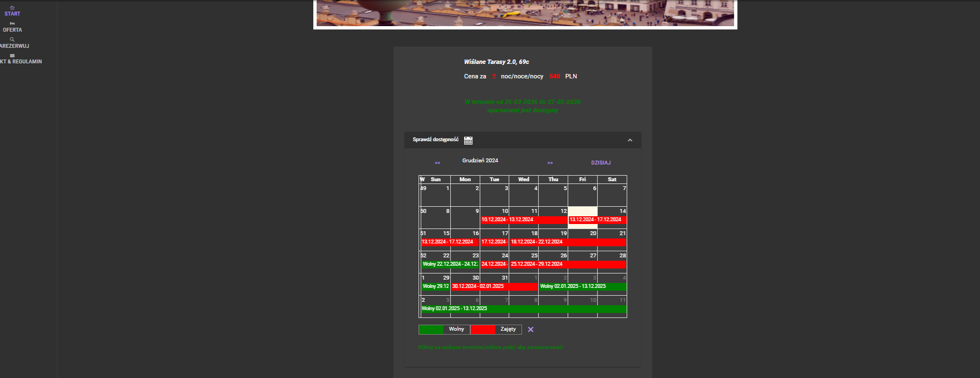This screenshot has height=378, width=980.
Task: Click the red Zajęty legend swatch
Action: click(x=482, y=330)
